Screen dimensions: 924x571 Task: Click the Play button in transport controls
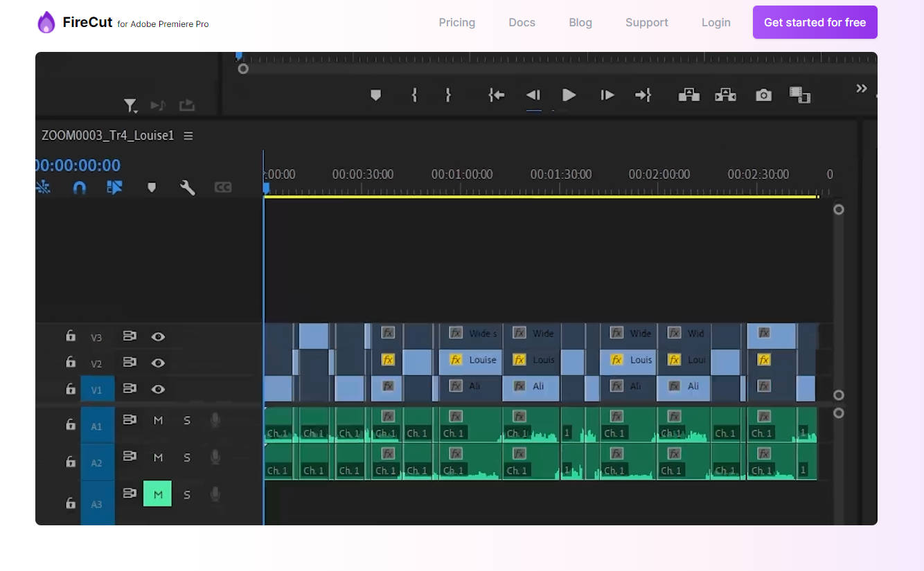click(x=569, y=95)
